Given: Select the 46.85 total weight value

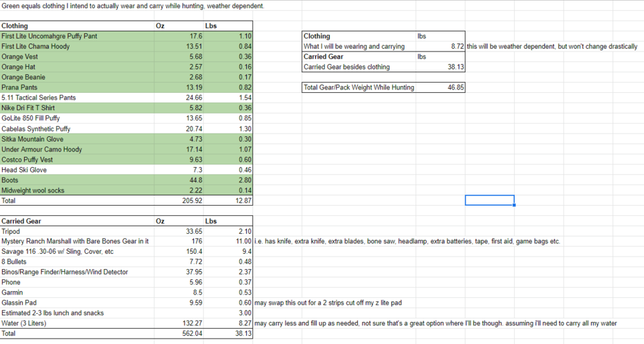Looking at the screenshot, I should pos(440,87).
